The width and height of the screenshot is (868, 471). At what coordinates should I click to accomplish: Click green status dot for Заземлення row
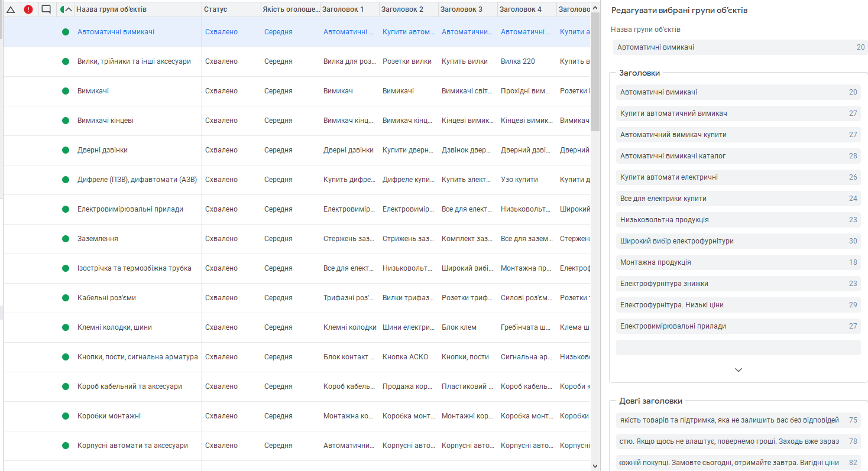(66, 239)
